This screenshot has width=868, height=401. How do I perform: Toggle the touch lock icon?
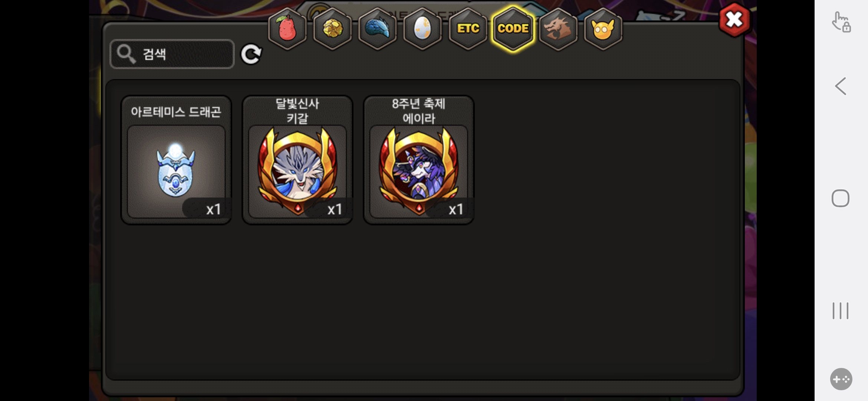pyautogui.click(x=841, y=22)
